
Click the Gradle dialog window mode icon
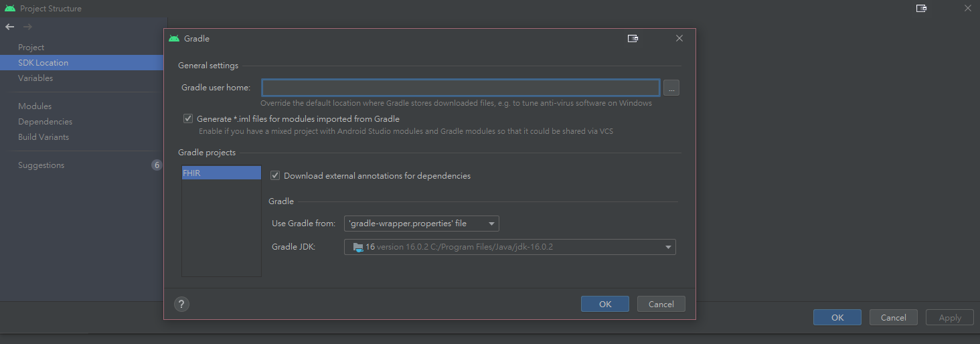pos(633,39)
